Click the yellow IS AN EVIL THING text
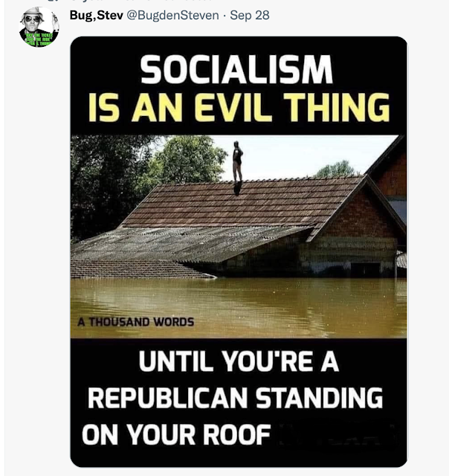449x476 pixels. 239,107
